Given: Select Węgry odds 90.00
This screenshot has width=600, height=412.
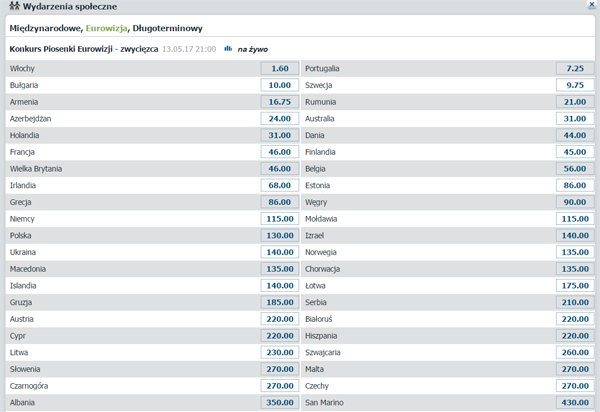Looking at the screenshot, I should [x=575, y=202].
